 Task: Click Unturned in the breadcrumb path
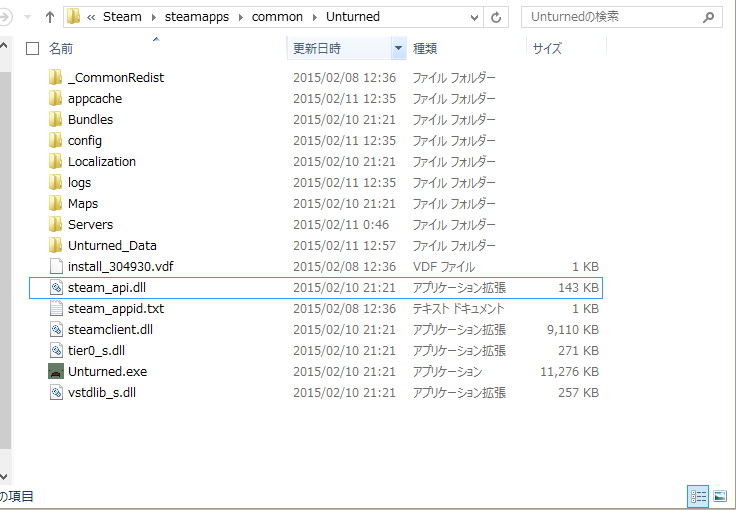pos(353,17)
